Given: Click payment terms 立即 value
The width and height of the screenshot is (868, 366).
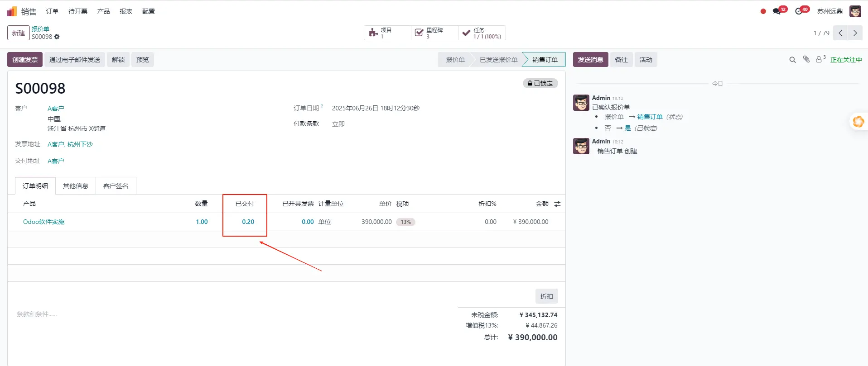Looking at the screenshot, I should (x=338, y=124).
